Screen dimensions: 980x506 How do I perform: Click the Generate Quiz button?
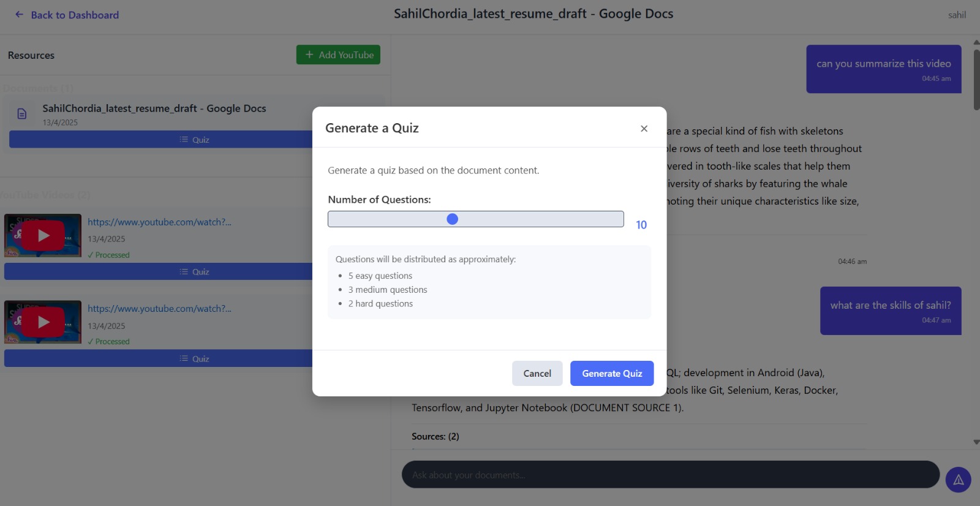point(611,374)
